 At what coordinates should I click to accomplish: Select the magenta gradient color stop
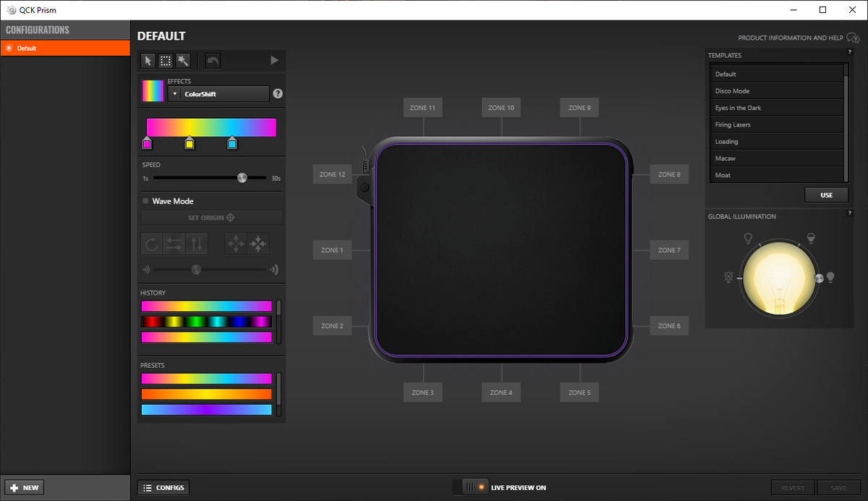pyautogui.click(x=147, y=143)
